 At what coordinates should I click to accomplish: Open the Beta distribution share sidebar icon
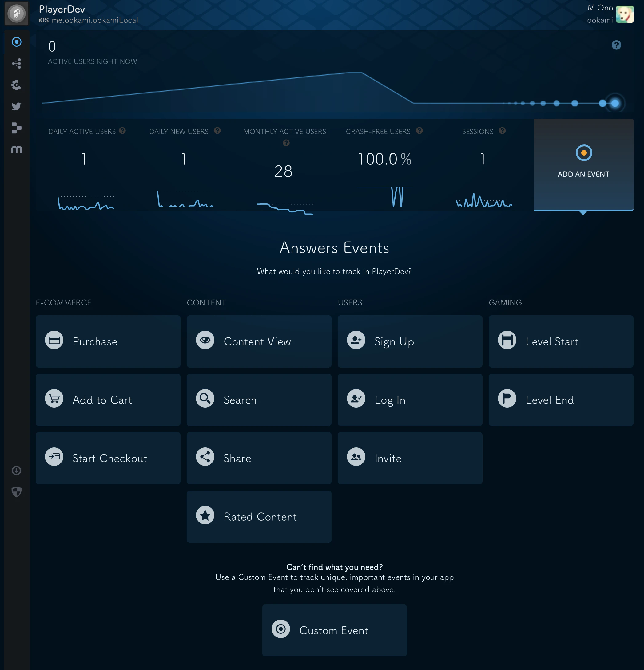point(16,64)
